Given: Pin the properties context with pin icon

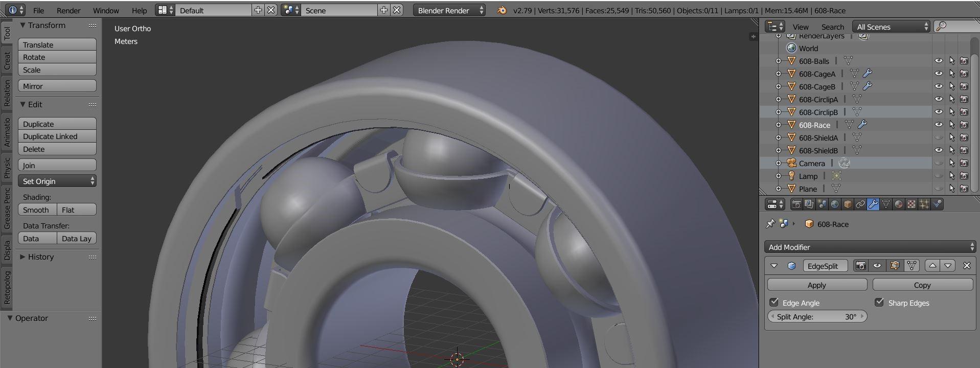Looking at the screenshot, I should [770, 224].
